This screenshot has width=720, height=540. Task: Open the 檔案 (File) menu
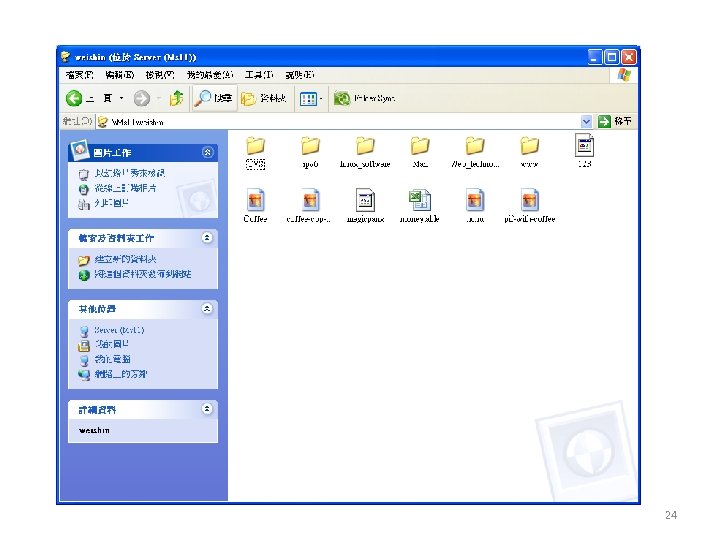[79, 75]
